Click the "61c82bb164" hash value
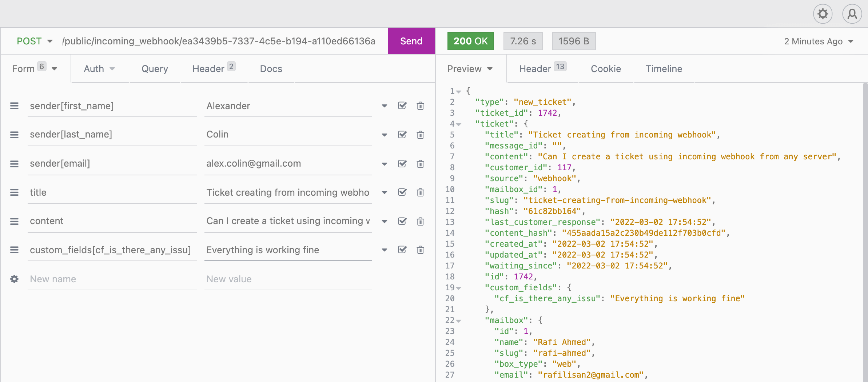Screen dimensions: 868x382 [552, 211]
